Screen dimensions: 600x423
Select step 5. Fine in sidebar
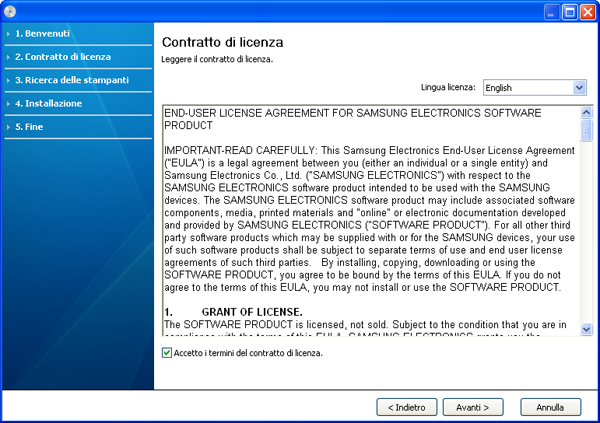[29, 127]
